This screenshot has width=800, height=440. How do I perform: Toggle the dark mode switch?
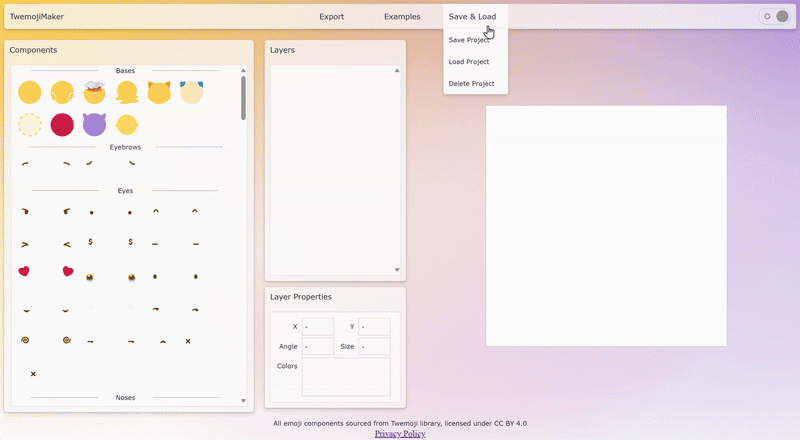tap(775, 16)
